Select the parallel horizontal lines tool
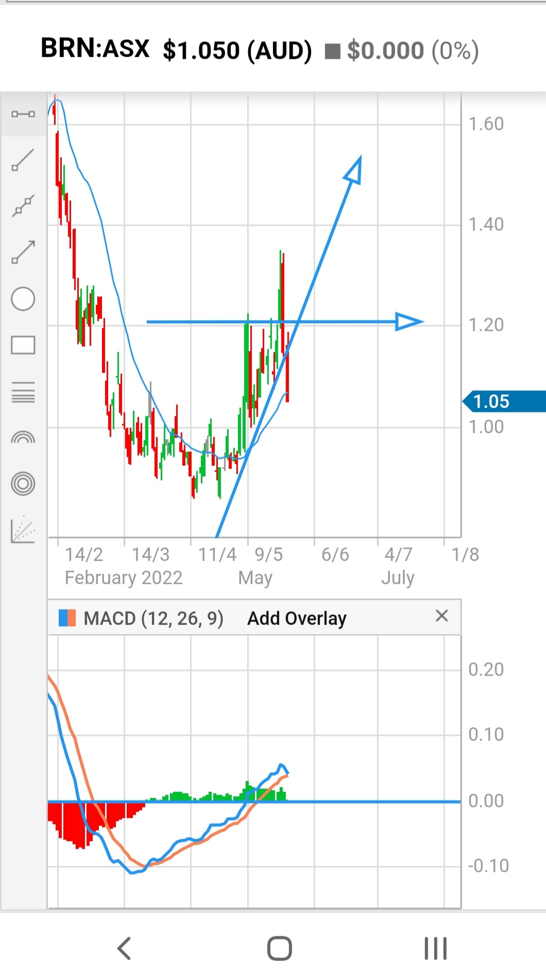 (x=23, y=392)
